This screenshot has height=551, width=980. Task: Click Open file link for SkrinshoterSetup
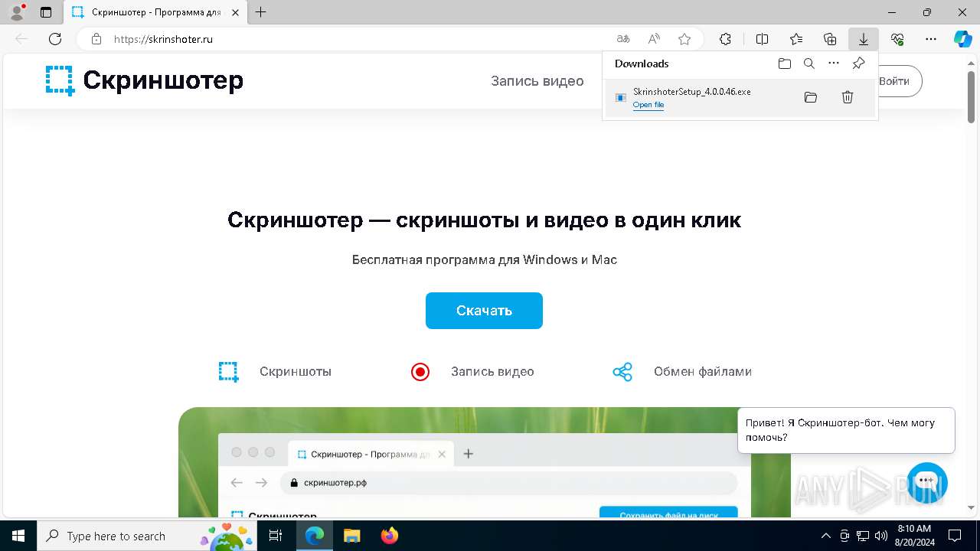pos(648,105)
